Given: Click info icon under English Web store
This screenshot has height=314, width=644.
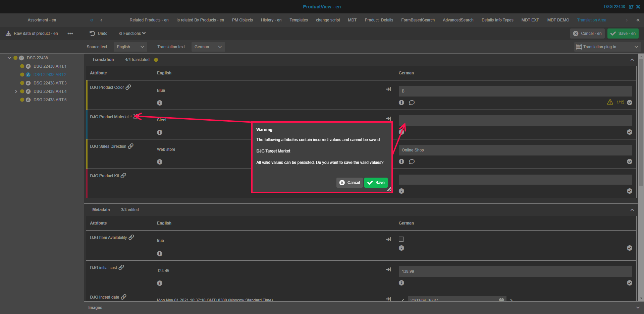Looking at the screenshot, I should point(160,162).
